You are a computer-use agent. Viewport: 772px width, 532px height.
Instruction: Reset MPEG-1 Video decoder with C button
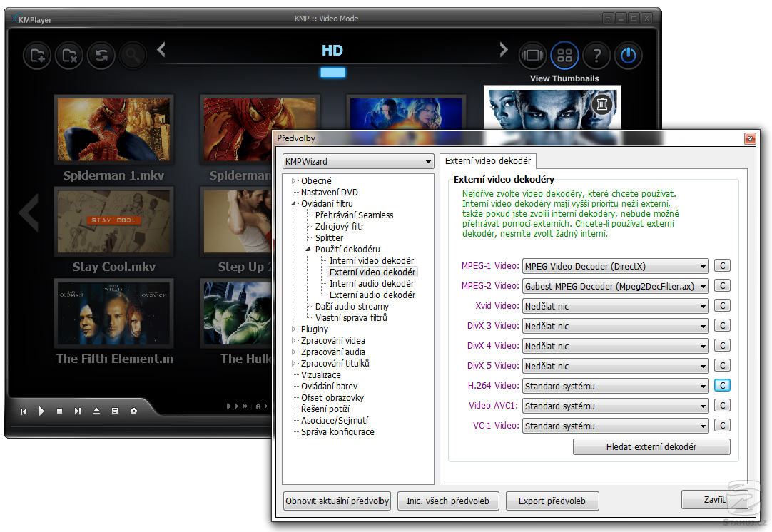pos(722,266)
